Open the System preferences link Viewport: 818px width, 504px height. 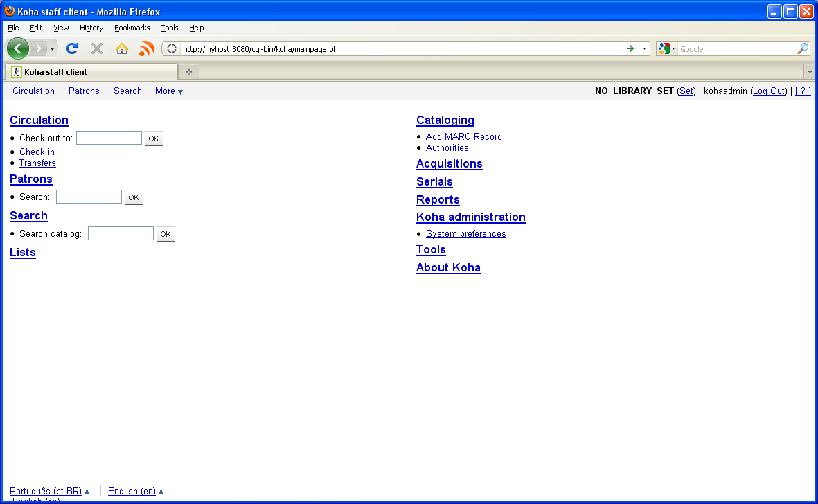coord(465,234)
